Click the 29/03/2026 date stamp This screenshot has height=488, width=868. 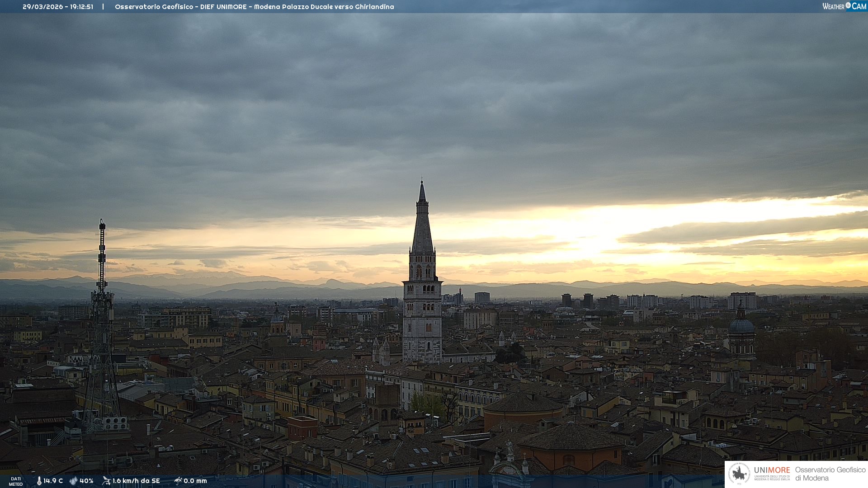pyautogui.click(x=43, y=7)
